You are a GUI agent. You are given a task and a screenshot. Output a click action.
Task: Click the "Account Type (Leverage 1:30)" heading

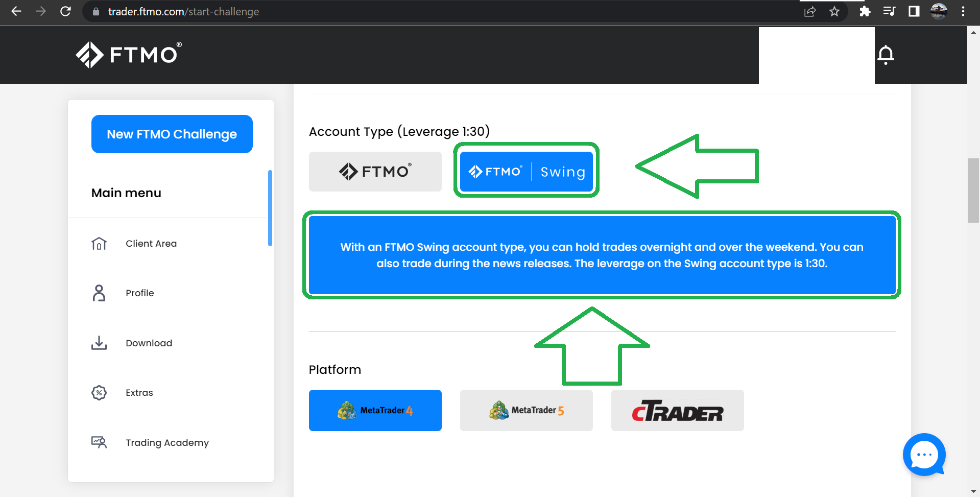(399, 131)
